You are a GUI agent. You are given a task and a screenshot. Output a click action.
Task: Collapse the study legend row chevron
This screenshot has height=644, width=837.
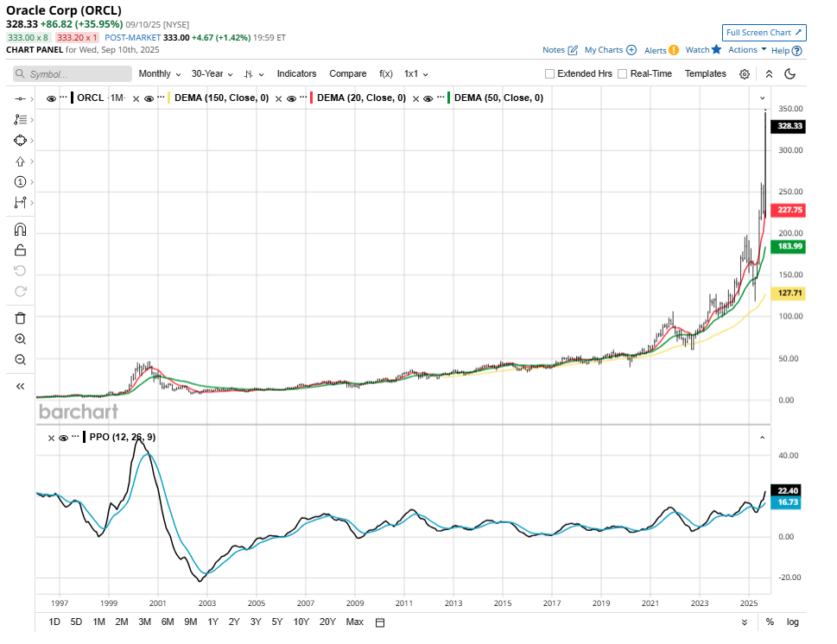[762, 98]
